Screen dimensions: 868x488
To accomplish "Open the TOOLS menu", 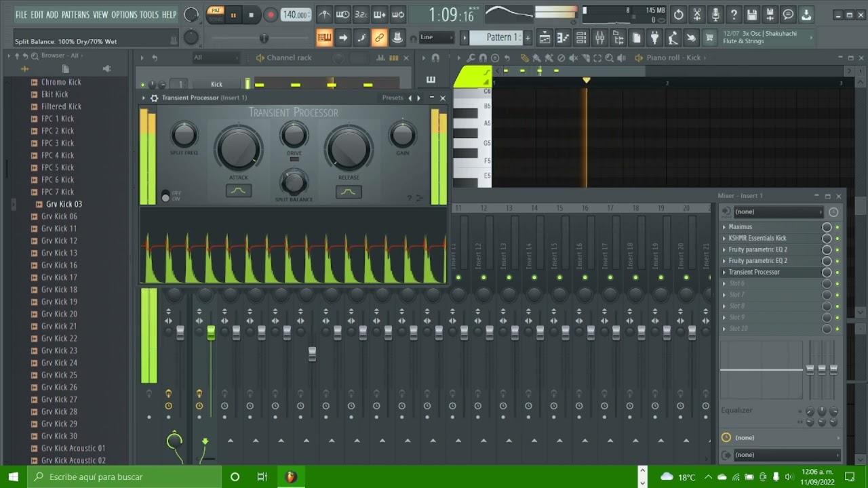I will (x=149, y=14).
